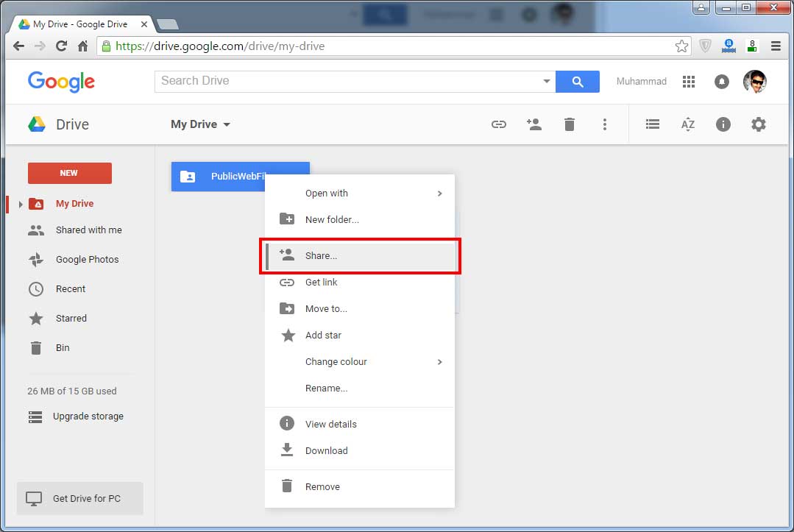Open the Google apps grid icon
This screenshot has height=532, width=794.
(x=689, y=82)
